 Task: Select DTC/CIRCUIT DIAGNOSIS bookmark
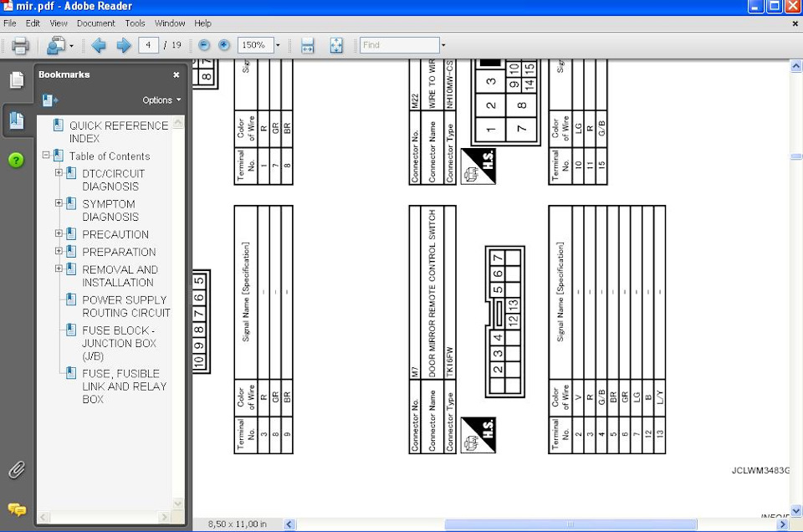point(113,180)
